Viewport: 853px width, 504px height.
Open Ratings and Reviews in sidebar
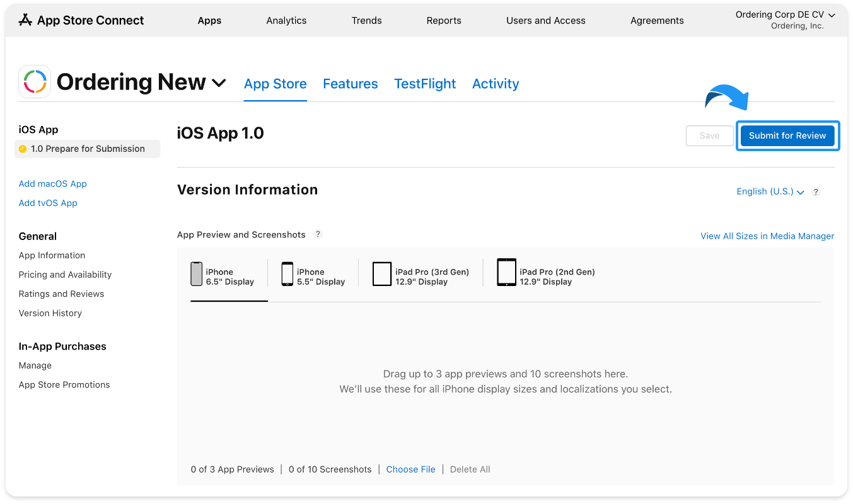pos(61,294)
